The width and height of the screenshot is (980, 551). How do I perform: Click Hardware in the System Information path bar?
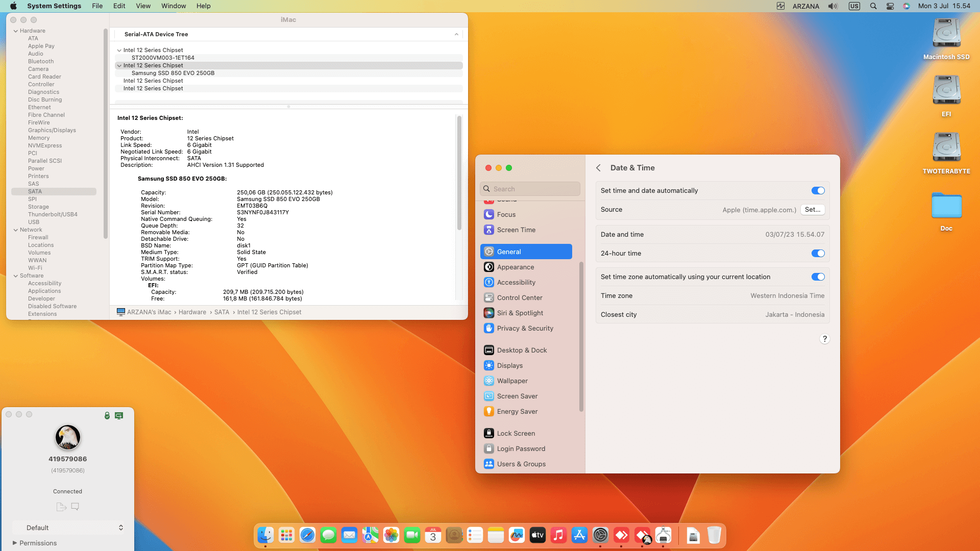pos(192,312)
